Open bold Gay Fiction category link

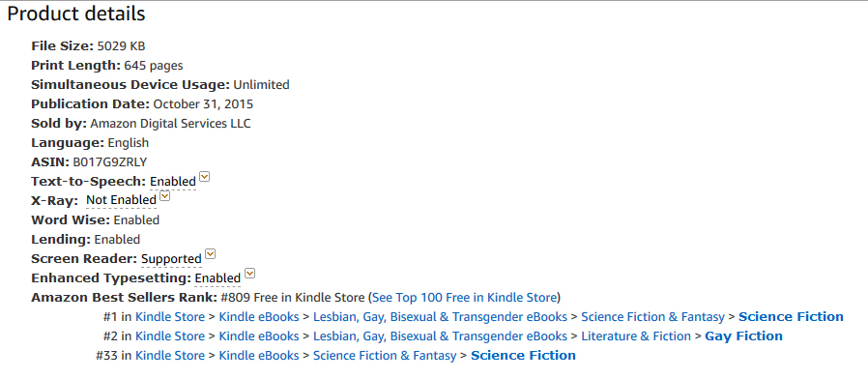point(743,336)
